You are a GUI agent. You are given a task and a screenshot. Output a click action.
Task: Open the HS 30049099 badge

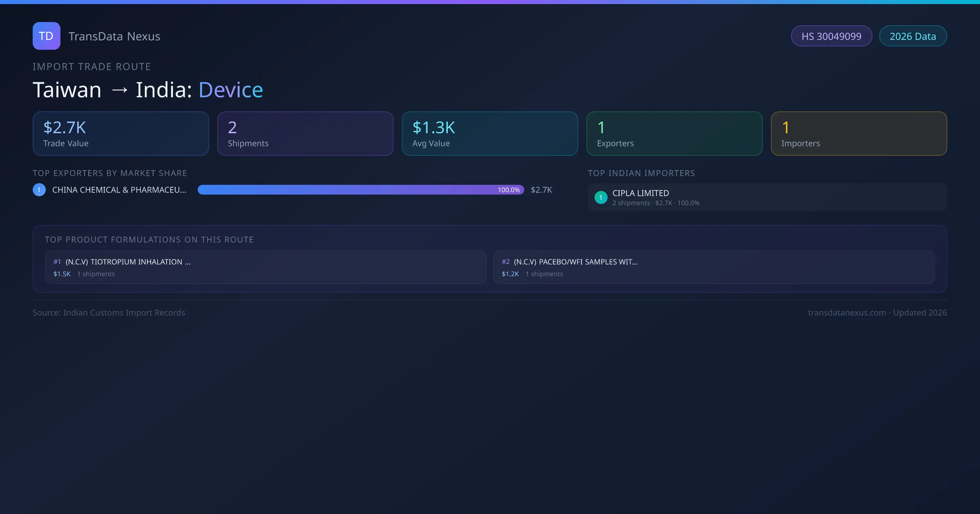tap(831, 36)
